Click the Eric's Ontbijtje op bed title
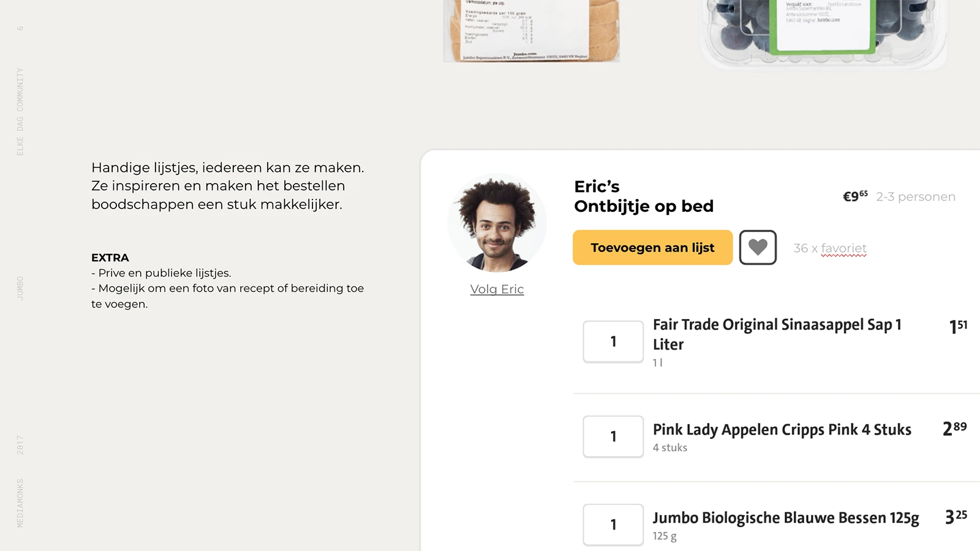980x551 pixels. (644, 197)
